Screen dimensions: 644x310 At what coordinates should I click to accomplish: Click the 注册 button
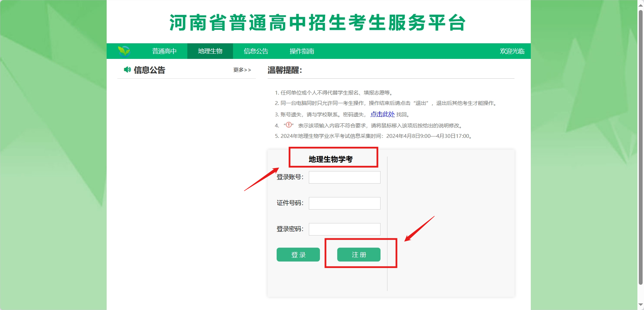click(x=359, y=255)
